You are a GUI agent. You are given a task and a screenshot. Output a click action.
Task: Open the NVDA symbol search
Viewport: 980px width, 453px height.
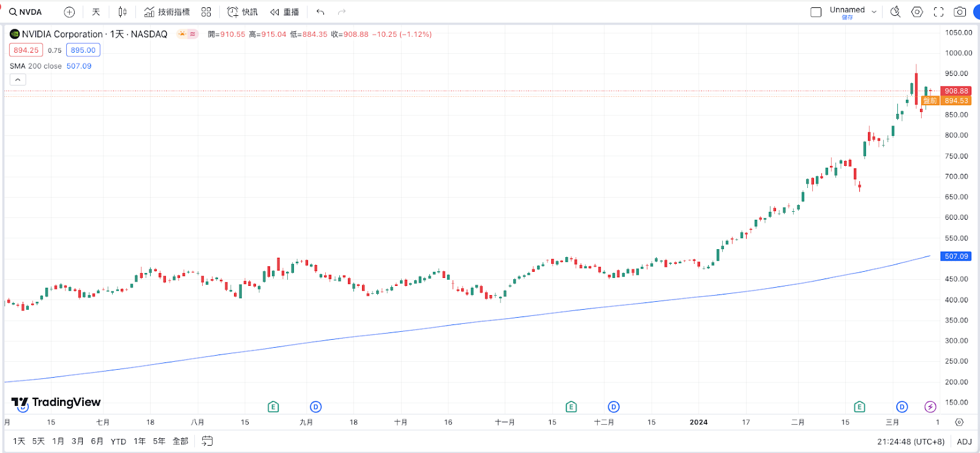(26, 12)
